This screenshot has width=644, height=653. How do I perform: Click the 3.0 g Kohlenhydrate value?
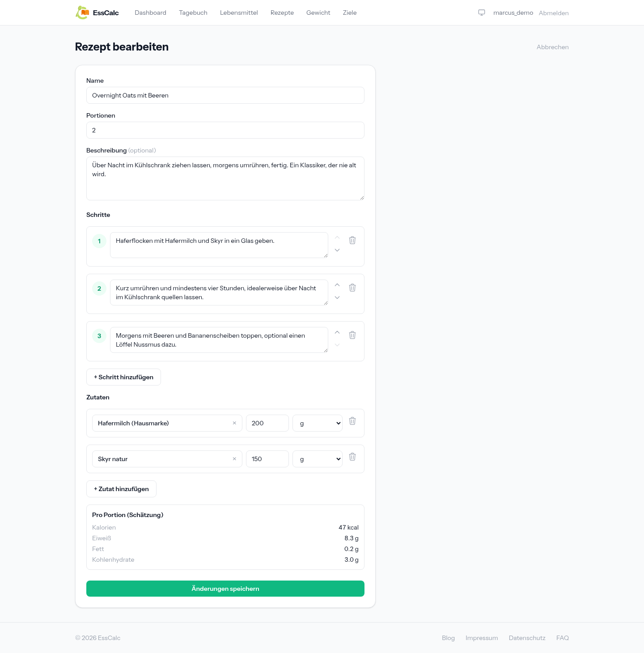352,560
